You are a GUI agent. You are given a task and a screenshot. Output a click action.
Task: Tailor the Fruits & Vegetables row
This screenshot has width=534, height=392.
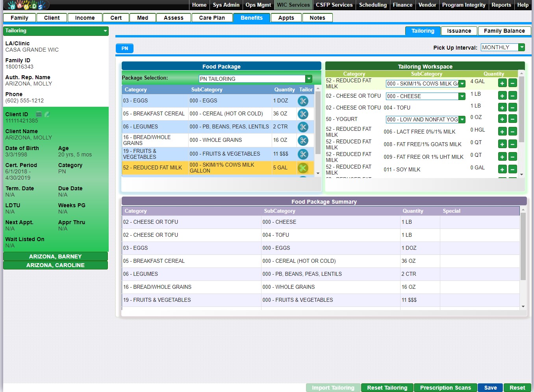point(303,154)
